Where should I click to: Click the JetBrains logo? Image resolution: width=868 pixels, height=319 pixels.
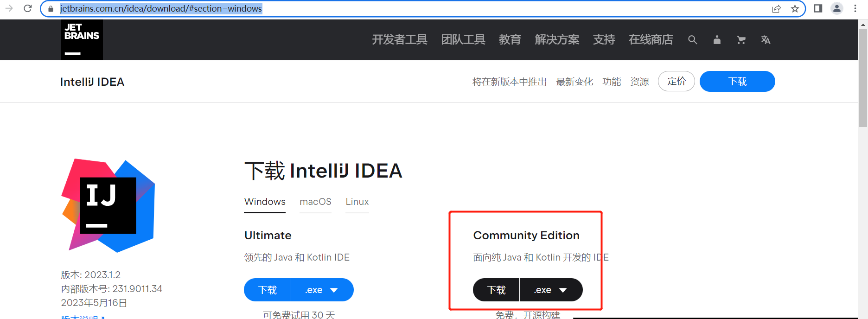click(x=82, y=40)
